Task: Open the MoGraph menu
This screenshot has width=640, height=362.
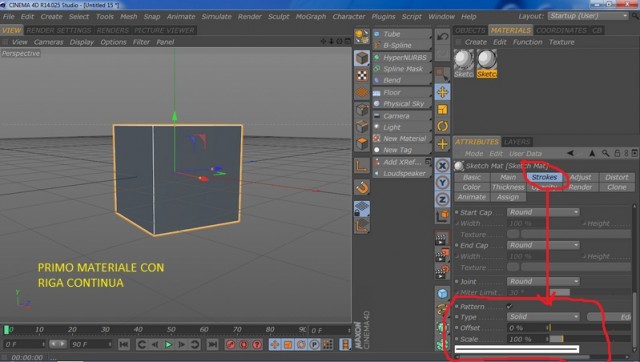Action: pos(311,17)
